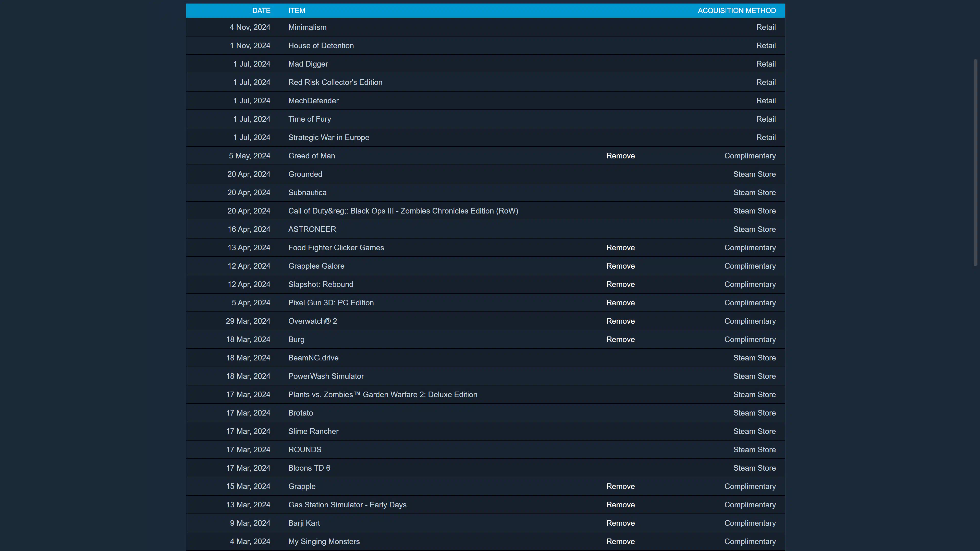
Task: Click the Subnautica item name
Action: point(307,192)
